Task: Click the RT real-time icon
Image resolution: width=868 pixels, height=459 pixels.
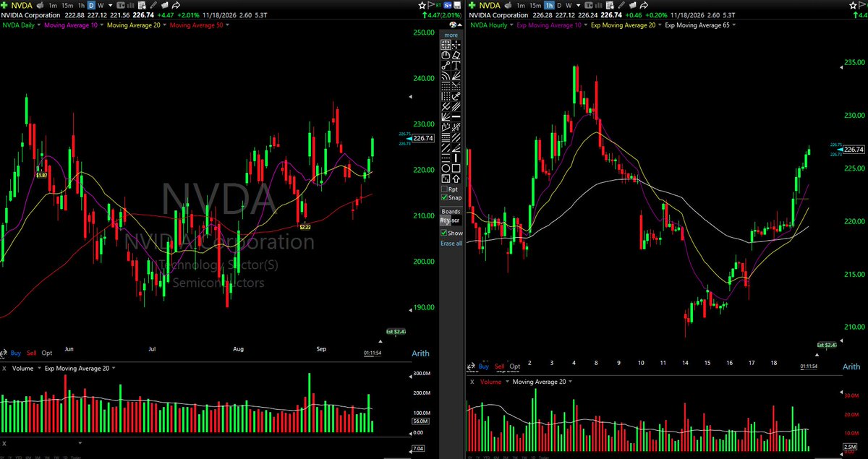Action: click(x=438, y=5)
